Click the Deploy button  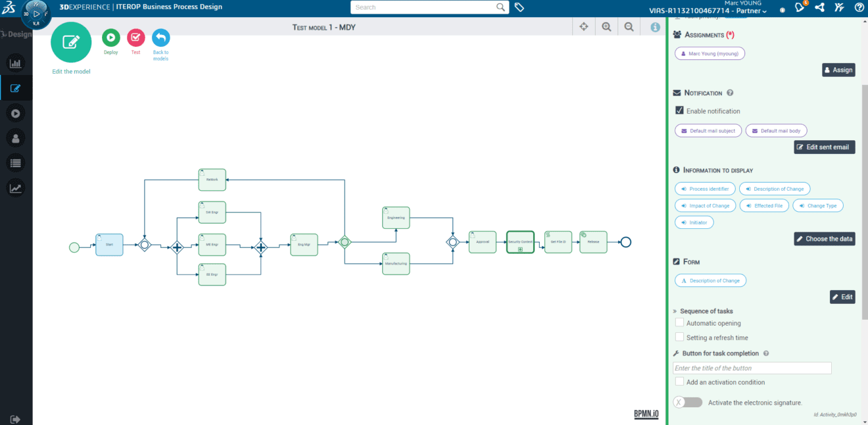coord(110,37)
